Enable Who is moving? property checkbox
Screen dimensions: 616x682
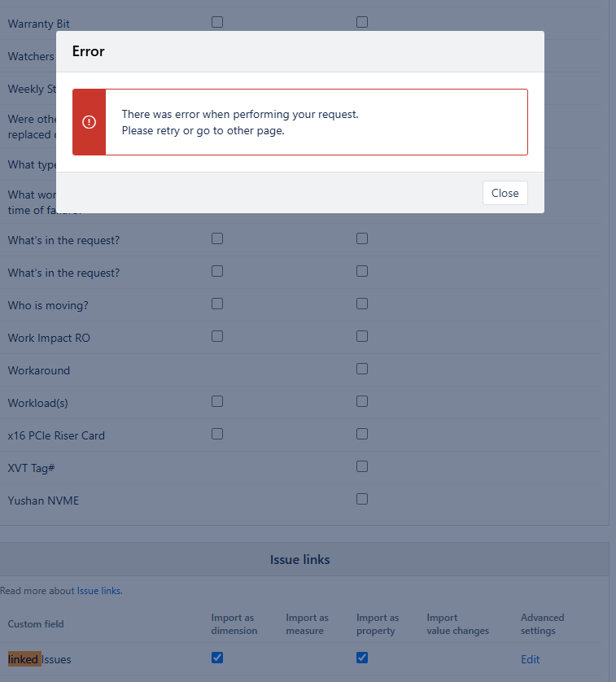click(x=362, y=304)
